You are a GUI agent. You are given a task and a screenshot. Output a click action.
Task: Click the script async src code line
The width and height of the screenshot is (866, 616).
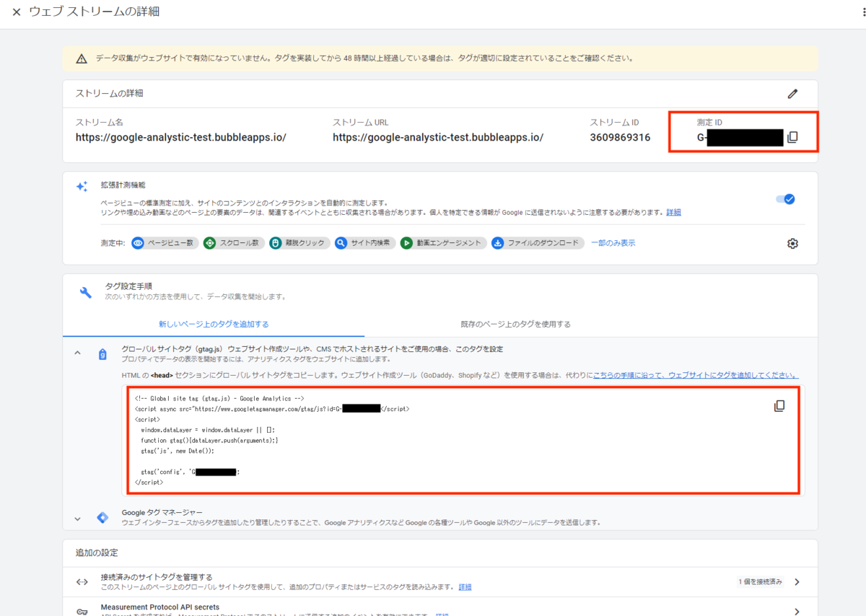(x=272, y=409)
